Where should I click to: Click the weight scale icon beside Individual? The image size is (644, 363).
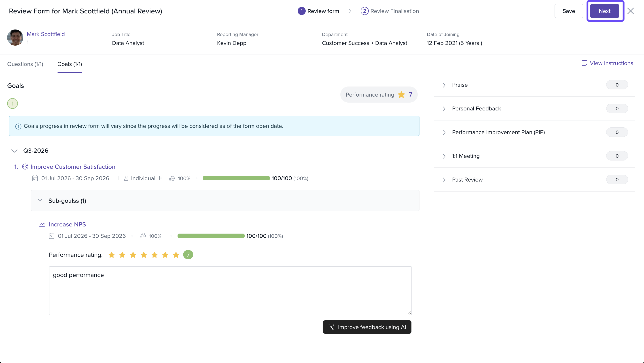tap(172, 178)
